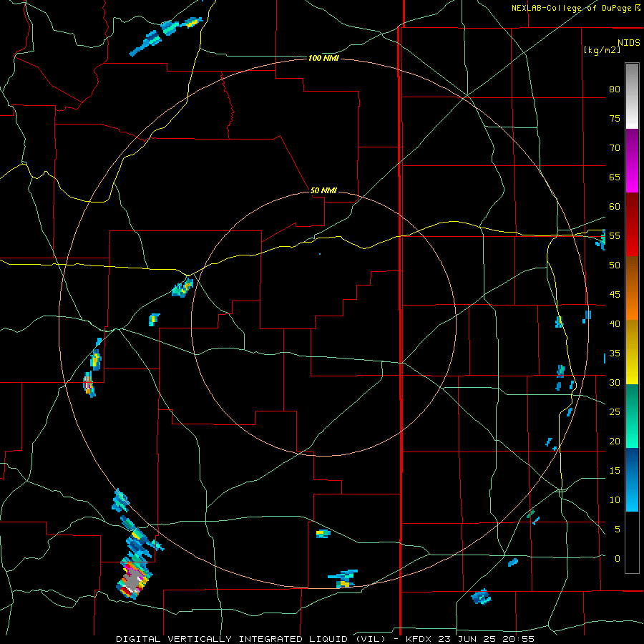
Task: Click the legend value 65
Action: [615, 177]
